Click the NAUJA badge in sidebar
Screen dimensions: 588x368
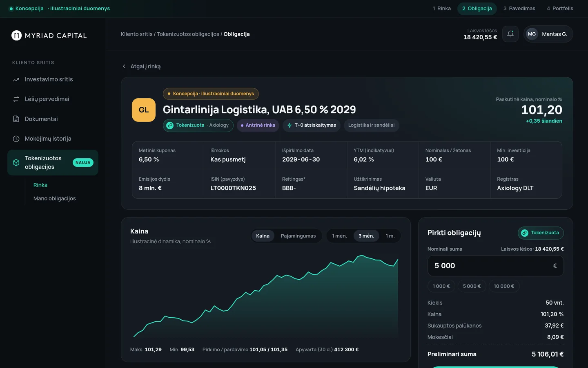(83, 163)
